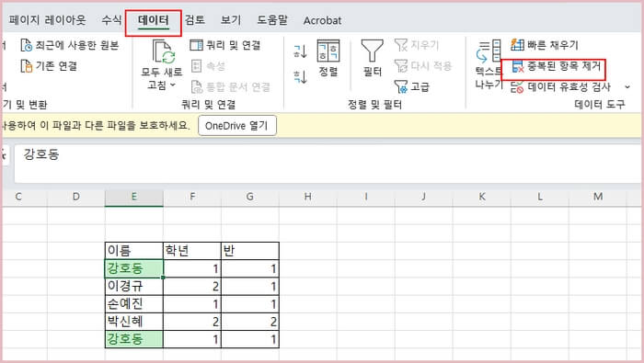The width and height of the screenshot is (644, 363).
Task: Open 고급 advanced filter
Action: pyautogui.click(x=412, y=86)
